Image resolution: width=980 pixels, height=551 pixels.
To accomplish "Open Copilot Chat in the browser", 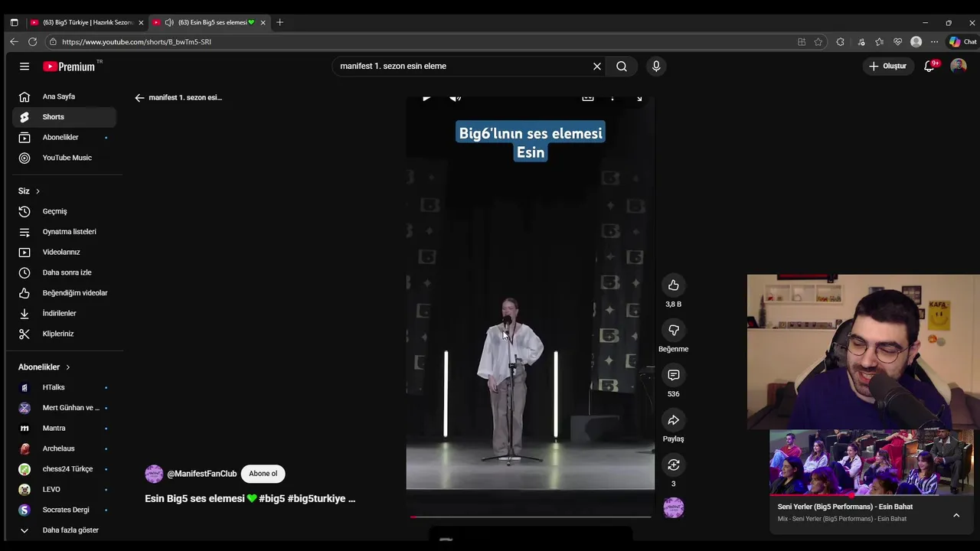I will click(963, 42).
